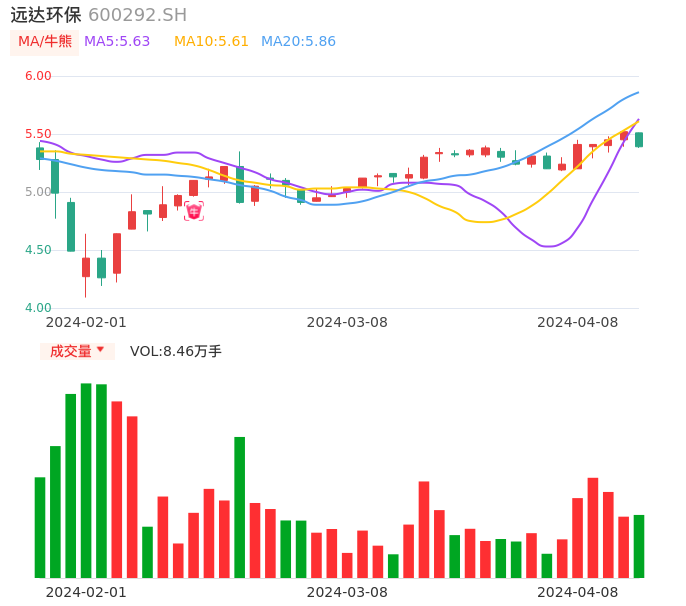Image resolution: width=686 pixels, height=606 pixels.
Task: Click the stock code 600292.SH
Action: tap(137, 15)
